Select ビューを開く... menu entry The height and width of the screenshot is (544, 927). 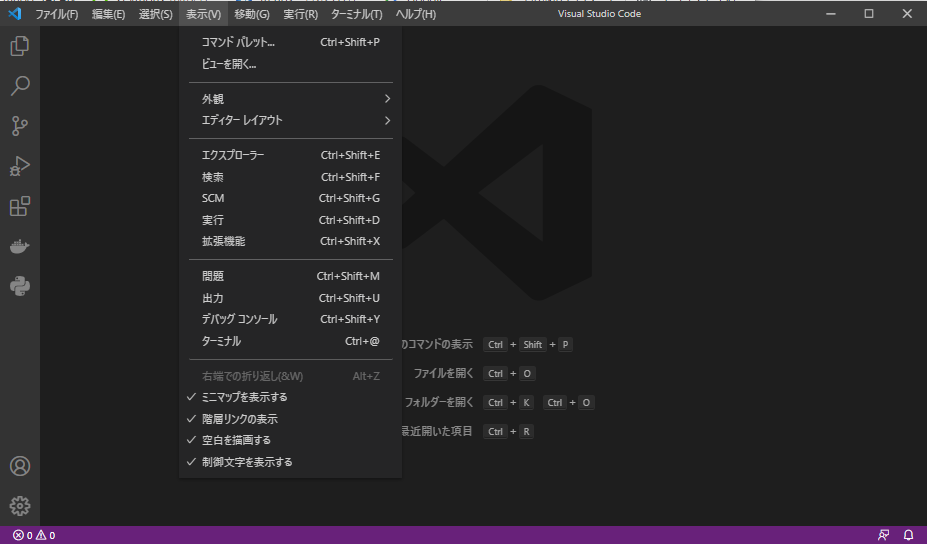pyautogui.click(x=290, y=64)
